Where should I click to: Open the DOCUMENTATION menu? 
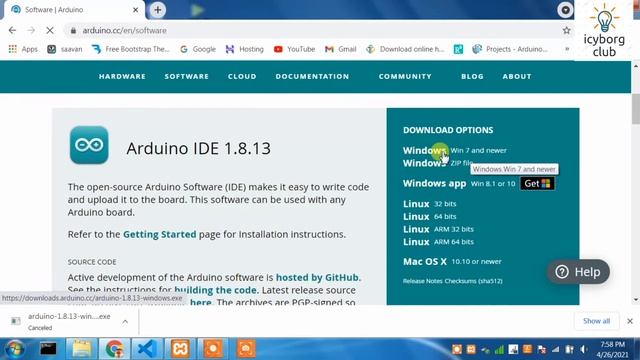point(312,76)
